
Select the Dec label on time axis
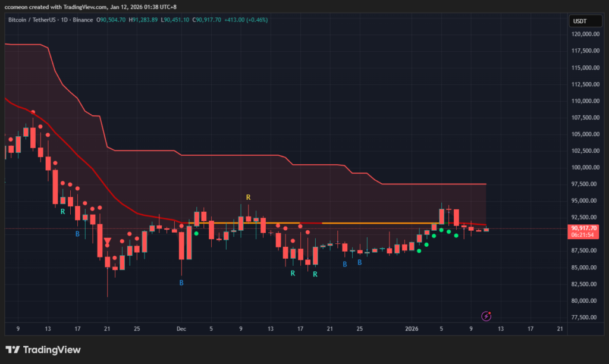tap(181, 328)
